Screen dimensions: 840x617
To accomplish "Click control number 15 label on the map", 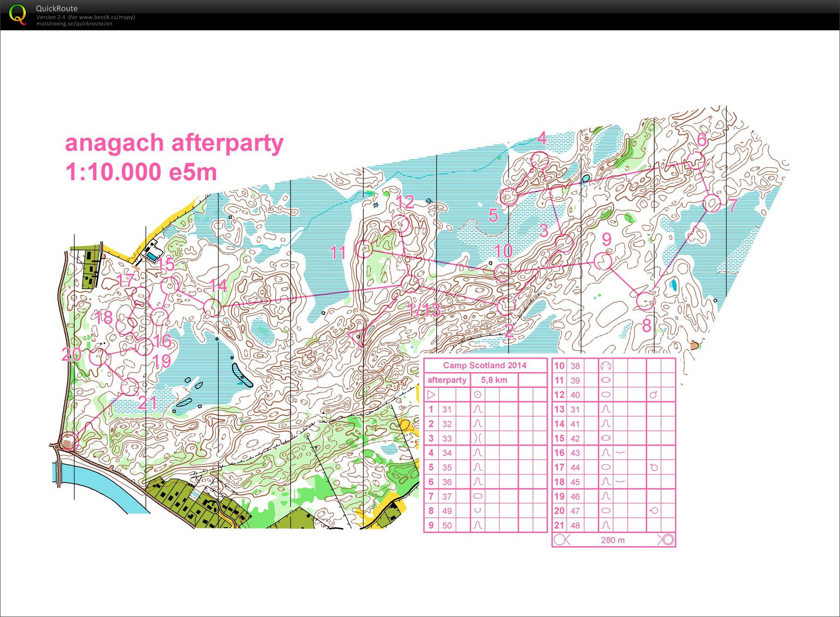I will (x=166, y=264).
